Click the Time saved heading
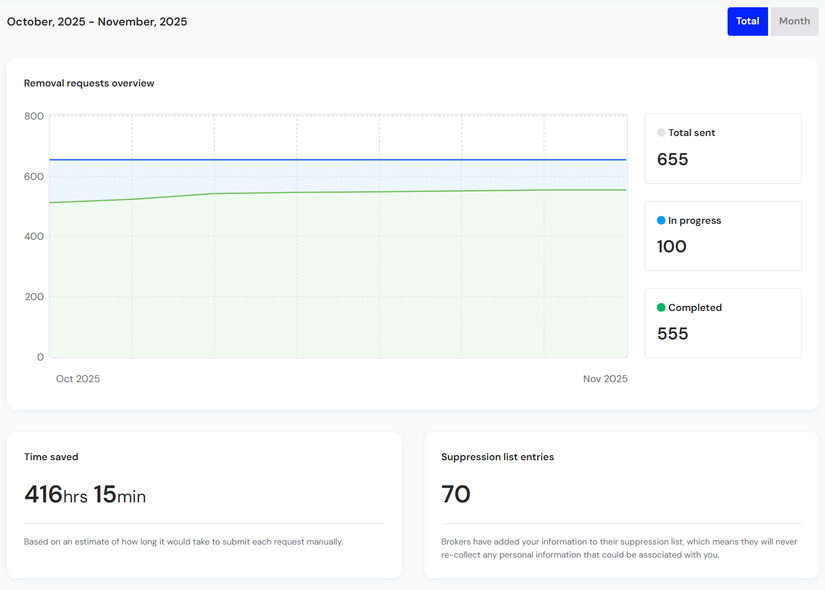 (x=51, y=457)
